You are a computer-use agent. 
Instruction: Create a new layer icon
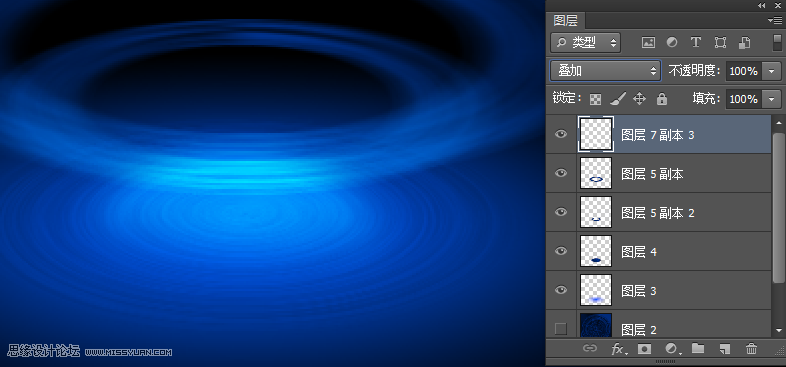pos(724,348)
